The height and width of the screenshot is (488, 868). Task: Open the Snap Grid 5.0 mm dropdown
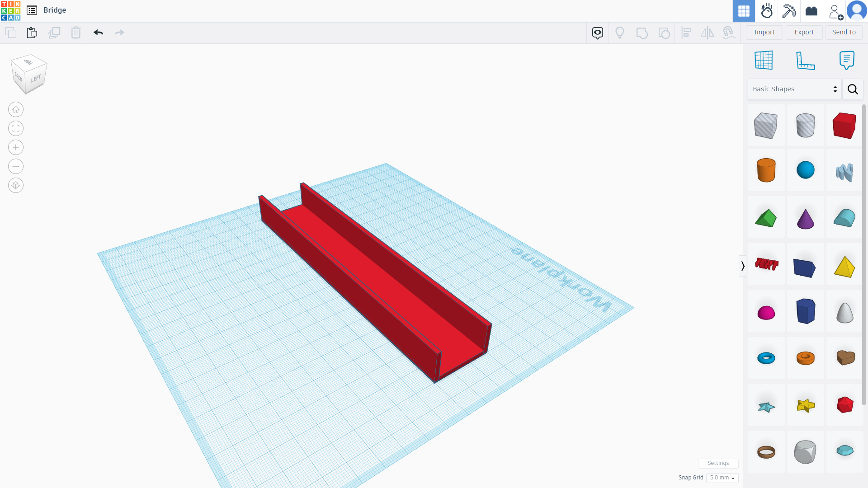722,478
